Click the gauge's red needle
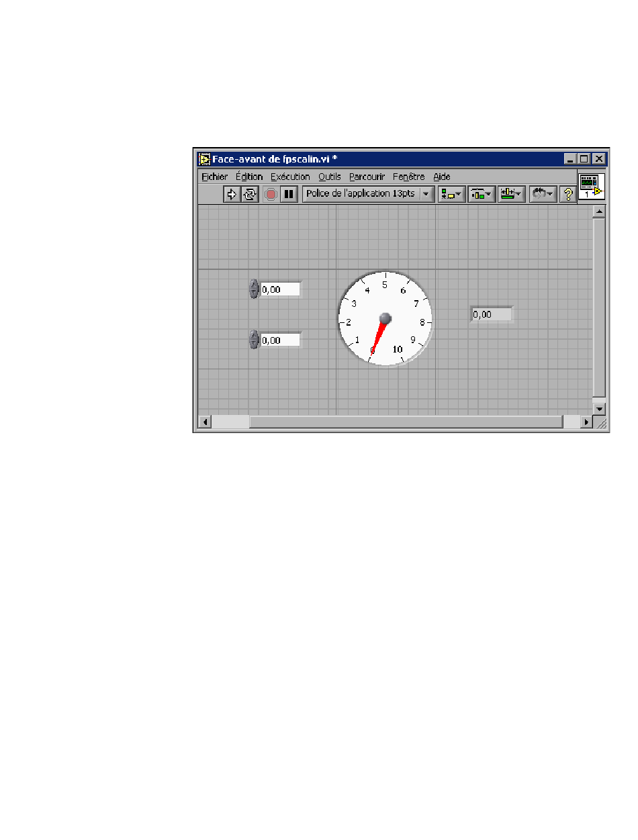Screen dimensions: 638x840 tap(378, 336)
